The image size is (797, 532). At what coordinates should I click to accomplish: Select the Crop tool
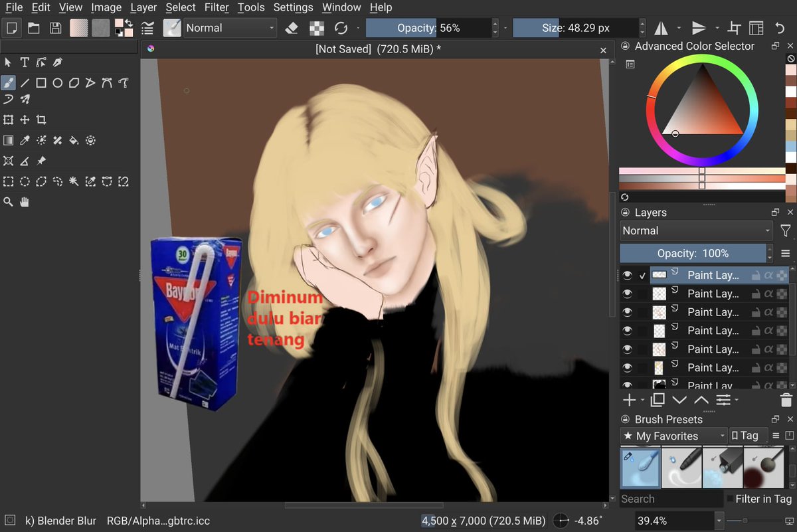click(x=41, y=120)
